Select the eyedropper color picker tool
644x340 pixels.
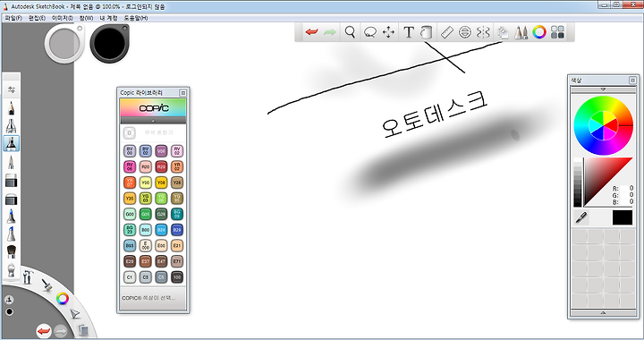(580, 217)
